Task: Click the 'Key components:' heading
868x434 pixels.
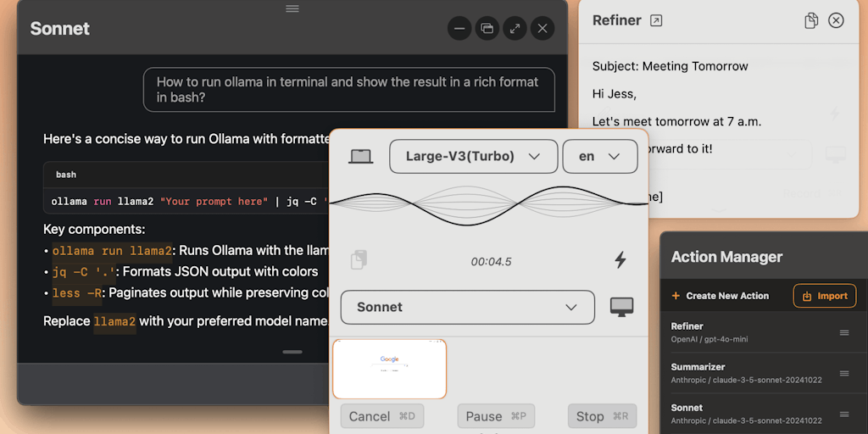Action: point(94,229)
